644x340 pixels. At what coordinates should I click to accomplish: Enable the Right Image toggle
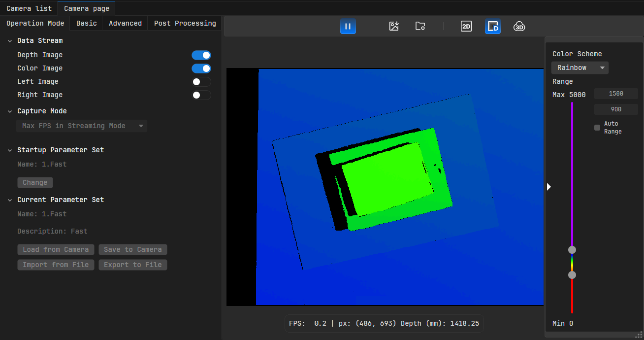201,95
